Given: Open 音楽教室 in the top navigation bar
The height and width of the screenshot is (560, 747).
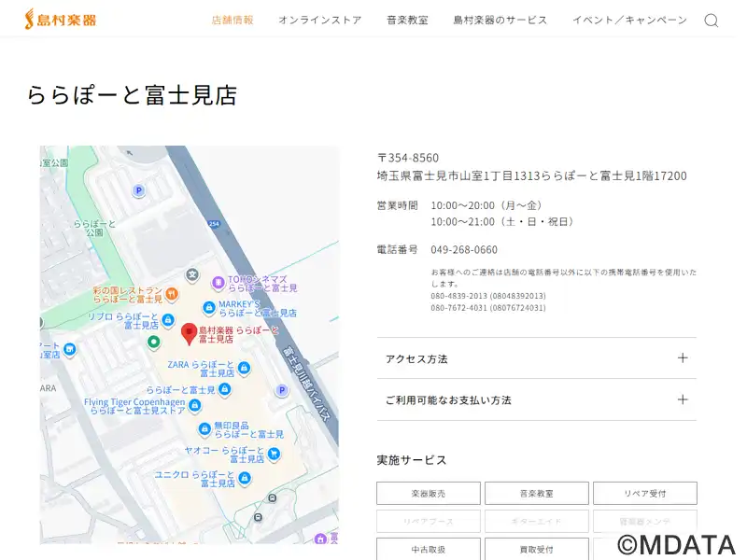Looking at the screenshot, I should point(407,20).
